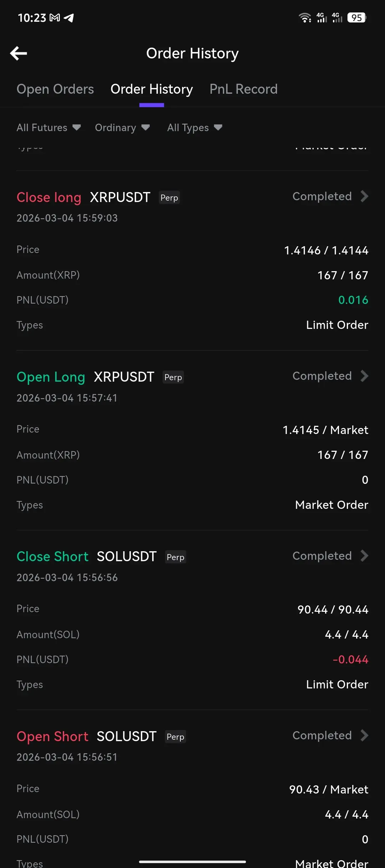
Task: Open details chevron for Close Short SOLUSDT
Action: [364, 556]
